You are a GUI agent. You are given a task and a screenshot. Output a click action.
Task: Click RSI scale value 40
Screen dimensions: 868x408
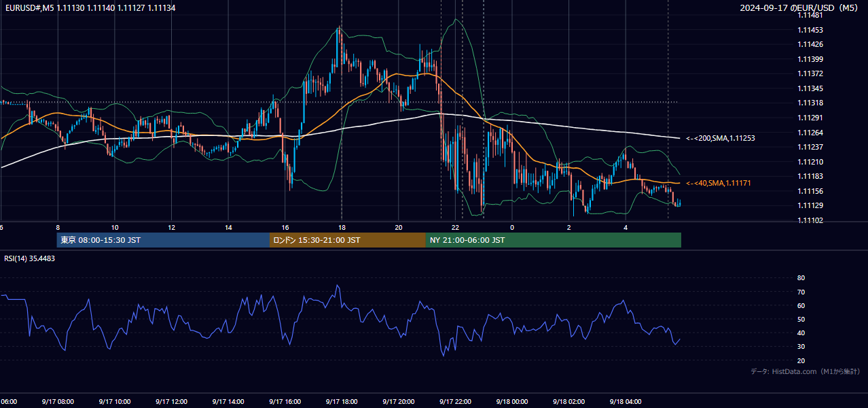click(x=801, y=333)
